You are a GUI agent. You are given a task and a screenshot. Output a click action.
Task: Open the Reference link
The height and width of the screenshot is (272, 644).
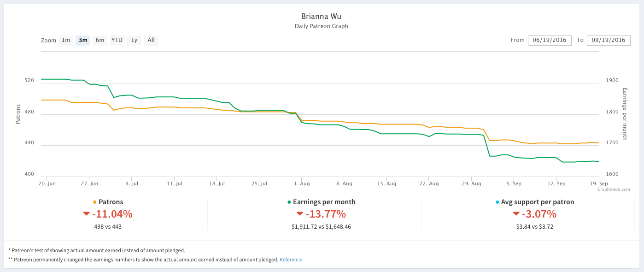(291, 260)
